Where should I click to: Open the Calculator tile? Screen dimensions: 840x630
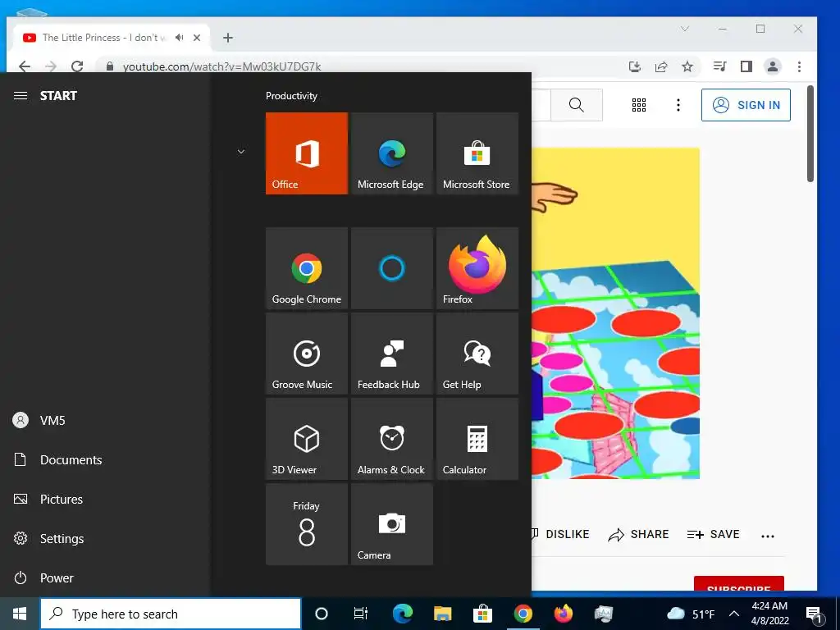coord(477,439)
